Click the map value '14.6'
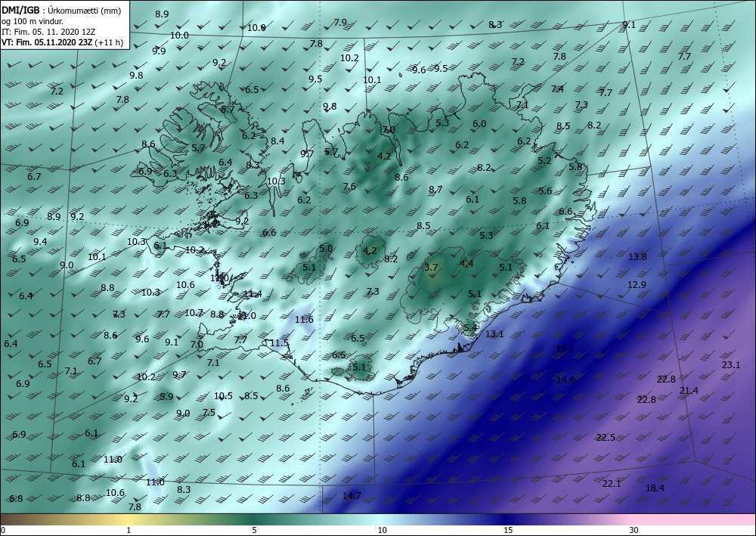The width and height of the screenshot is (756, 536). [x=565, y=380]
